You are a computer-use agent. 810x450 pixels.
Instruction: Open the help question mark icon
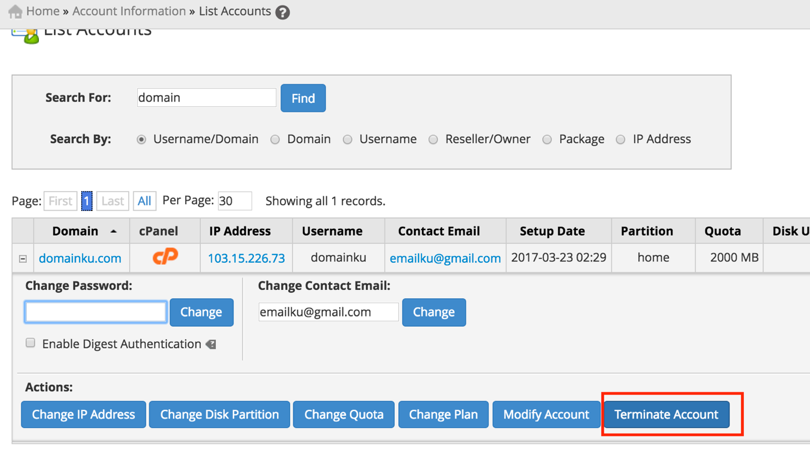[283, 12]
